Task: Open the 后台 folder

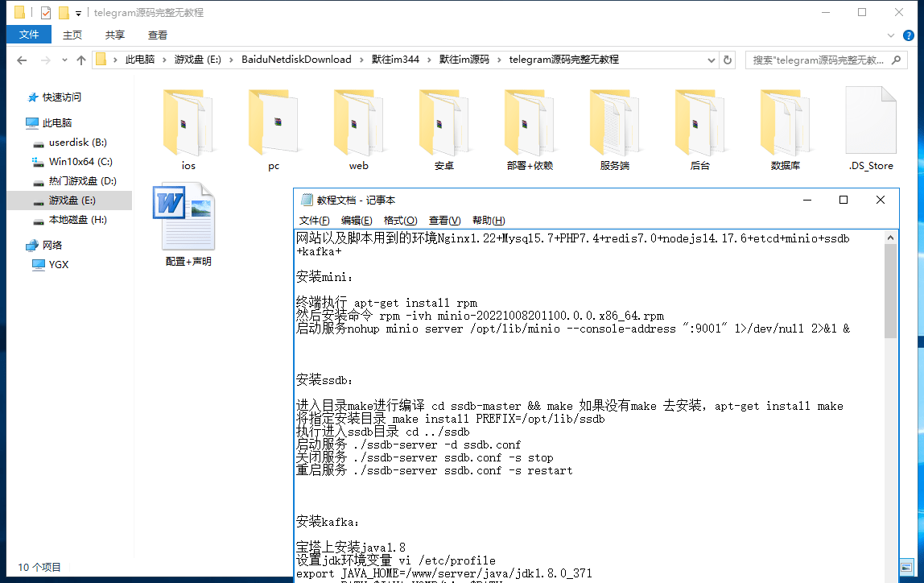Action: click(x=699, y=130)
